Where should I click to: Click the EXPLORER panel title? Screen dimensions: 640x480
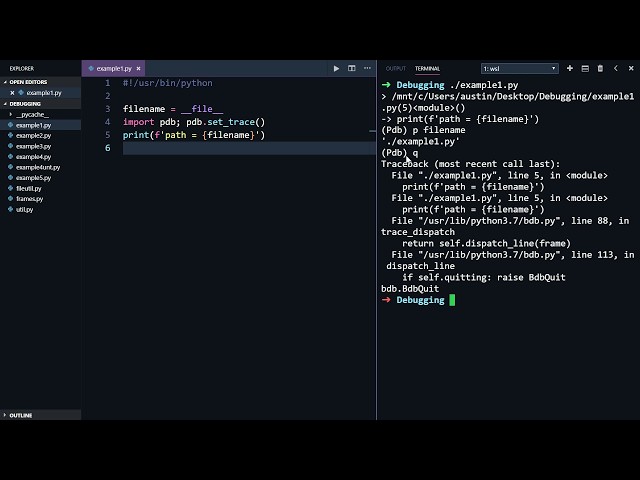click(22, 69)
